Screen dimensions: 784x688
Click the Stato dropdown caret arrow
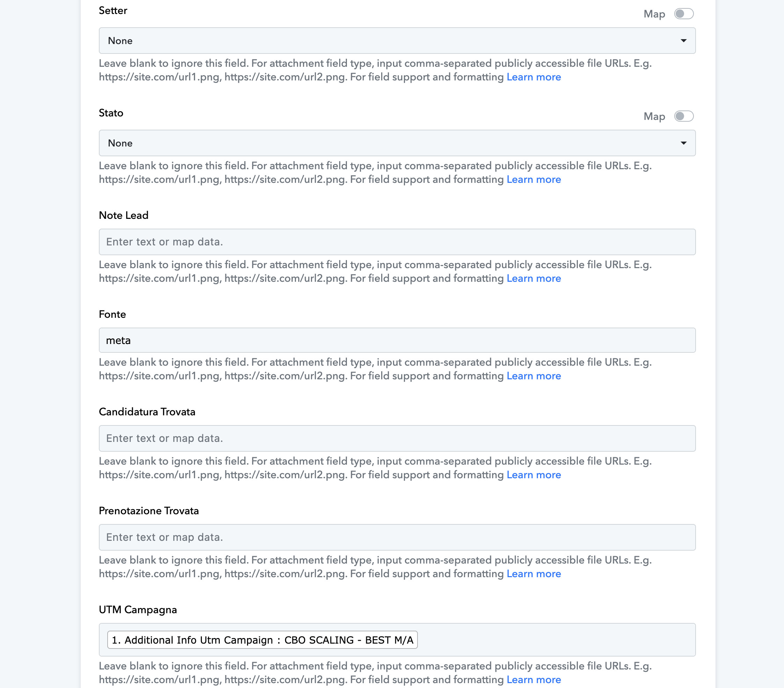(x=683, y=143)
